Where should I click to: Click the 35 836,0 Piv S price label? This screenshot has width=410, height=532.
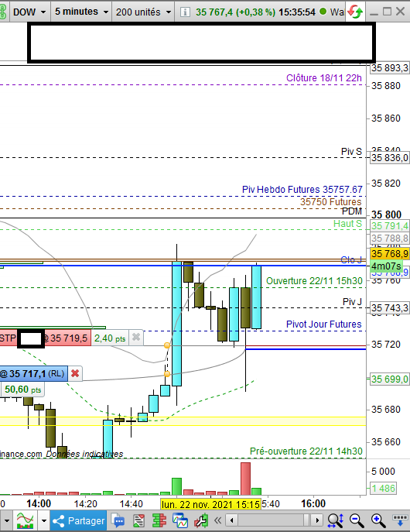[x=389, y=158]
